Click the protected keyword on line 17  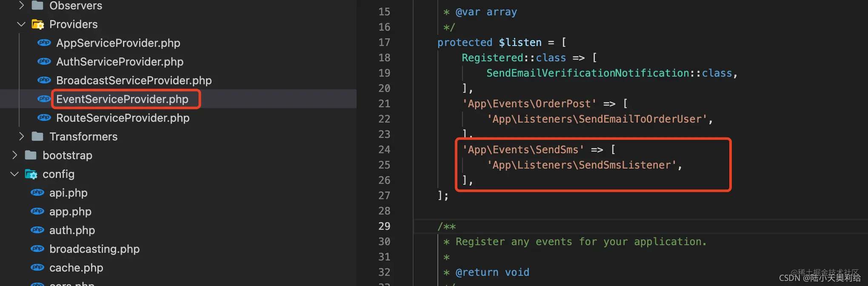[465, 43]
